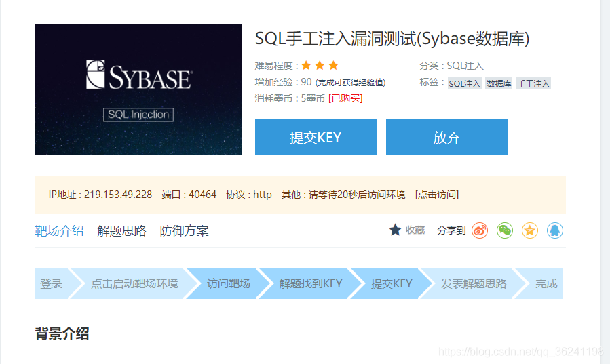Click the 登录 step in progress bar
The width and height of the screenshot is (610, 364).
(52, 283)
